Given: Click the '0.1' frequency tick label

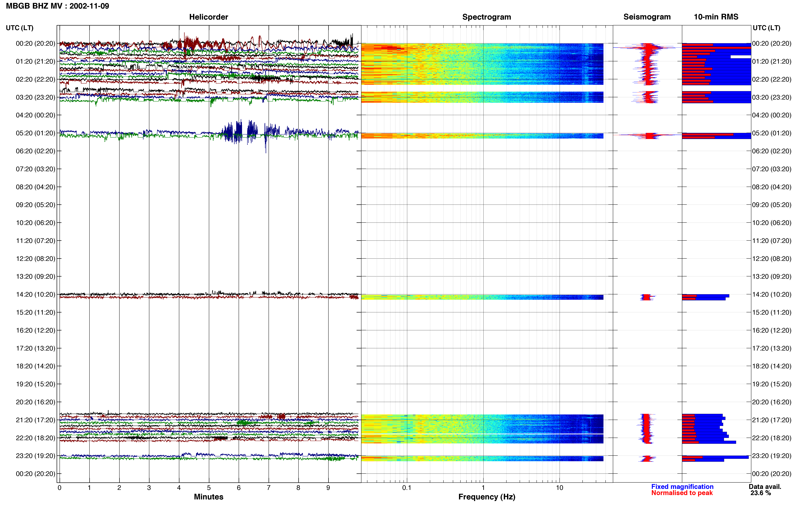Looking at the screenshot, I should click(x=407, y=487).
